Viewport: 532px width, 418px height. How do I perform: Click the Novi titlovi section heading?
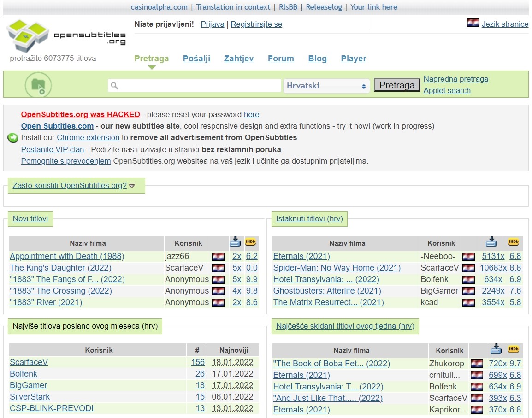pos(30,218)
